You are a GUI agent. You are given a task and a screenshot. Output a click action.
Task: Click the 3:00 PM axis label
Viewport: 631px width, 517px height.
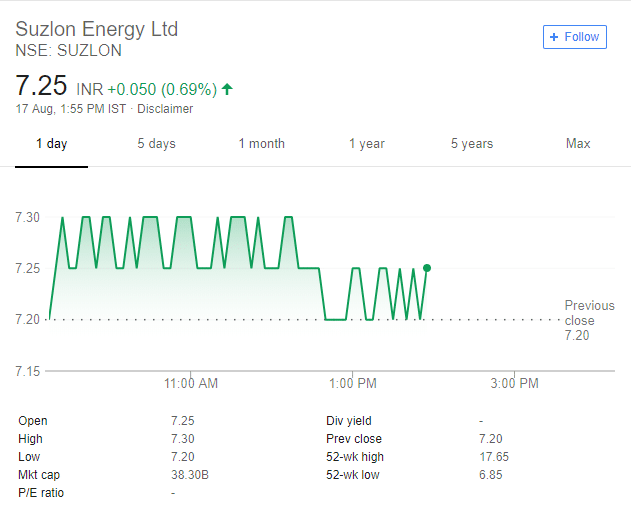pos(514,383)
